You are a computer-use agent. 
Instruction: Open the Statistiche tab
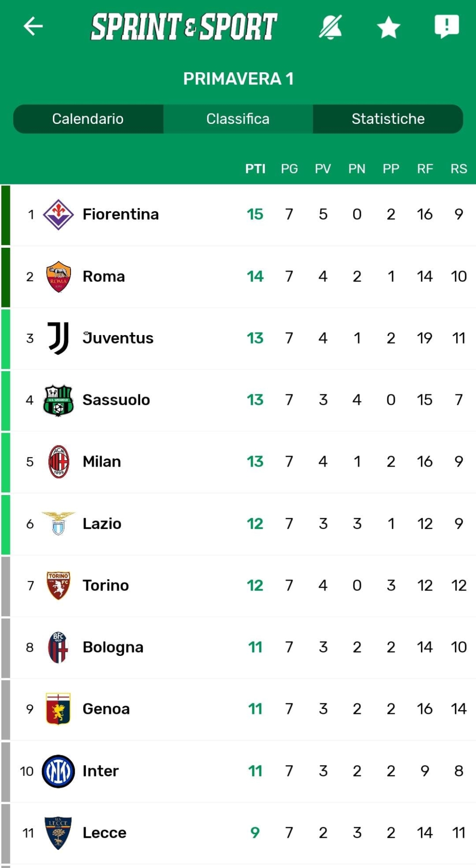click(x=388, y=119)
